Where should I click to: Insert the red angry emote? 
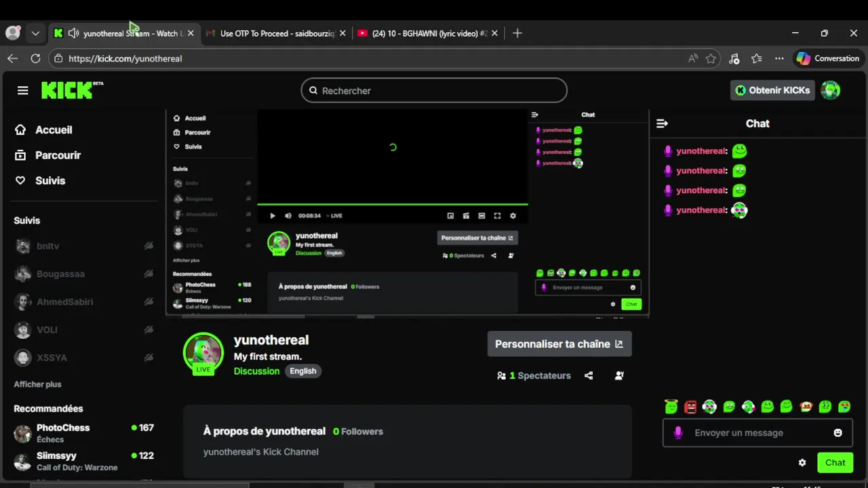pyautogui.click(x=690, y=407)
